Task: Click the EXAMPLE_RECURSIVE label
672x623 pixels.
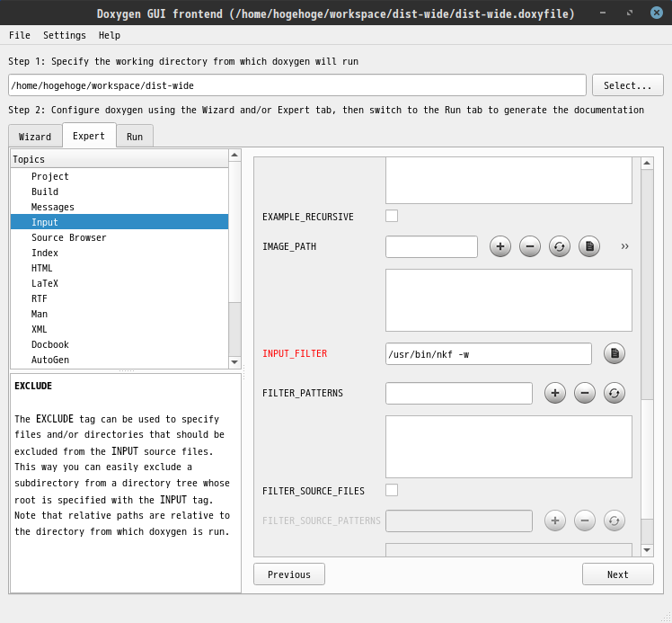Action: point(308,217)
